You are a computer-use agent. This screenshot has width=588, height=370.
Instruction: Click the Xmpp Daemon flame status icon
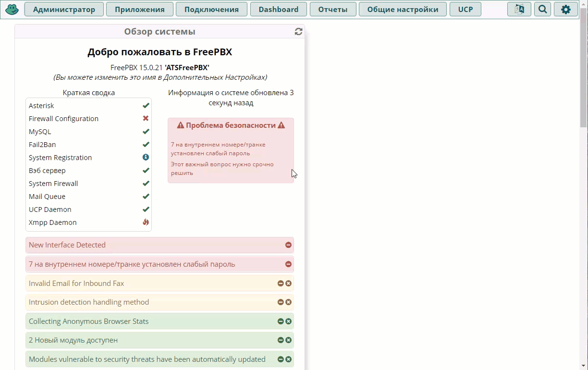click(146, 222)
